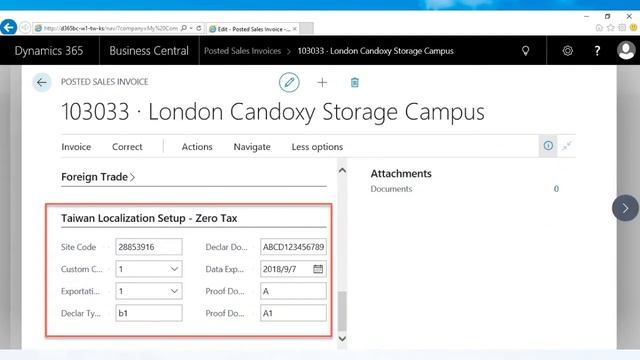Open the Actions menu
Viewport: 640px width, 360px height.
[x=197, y=147]
